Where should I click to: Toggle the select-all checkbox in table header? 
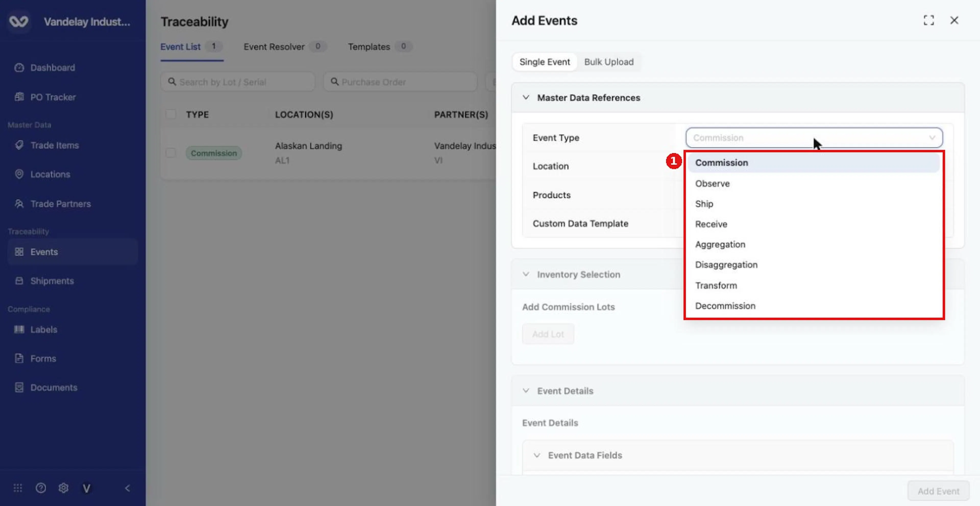point(171,114)
